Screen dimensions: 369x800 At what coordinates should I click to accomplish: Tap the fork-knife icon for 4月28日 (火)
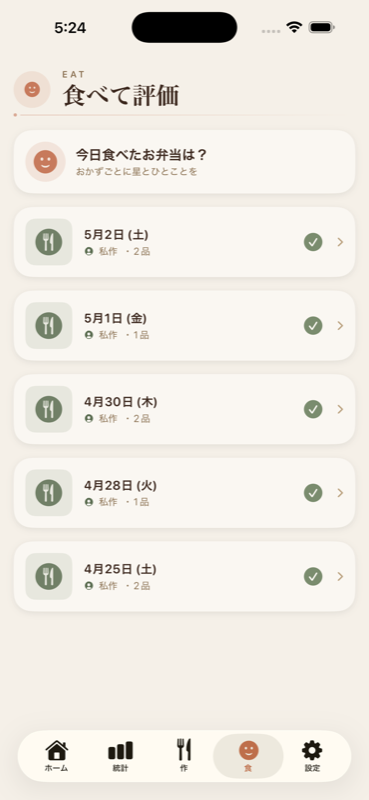pyautogui.click(x=48, y=493)
